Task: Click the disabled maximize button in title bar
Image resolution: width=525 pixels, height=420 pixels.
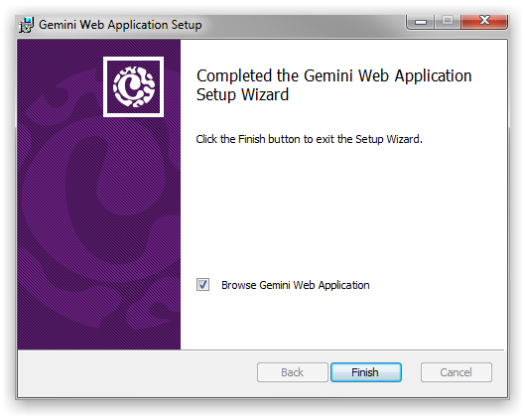Action: (448, 22)
